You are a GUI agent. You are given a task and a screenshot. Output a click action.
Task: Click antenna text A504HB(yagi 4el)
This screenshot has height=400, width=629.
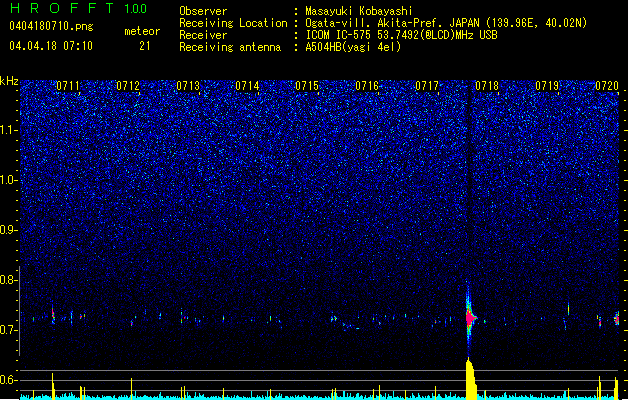(x=353, y=47)
